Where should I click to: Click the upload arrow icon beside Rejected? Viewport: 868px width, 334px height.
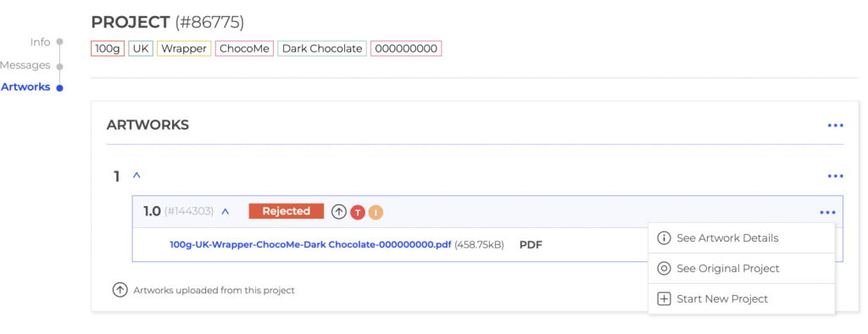coord(339,212)
